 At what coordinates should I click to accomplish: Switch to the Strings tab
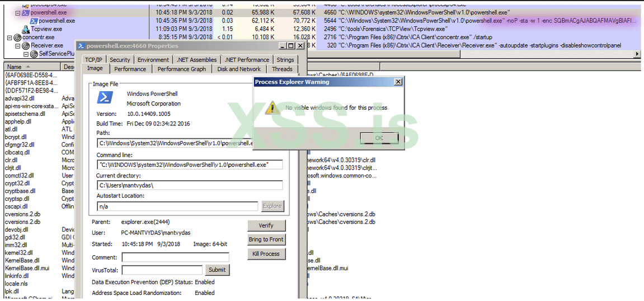(x=285, y=59)
